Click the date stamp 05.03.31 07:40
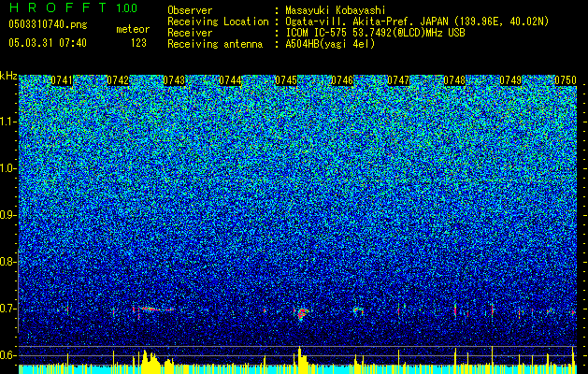The image size is (588, 374). 48,43
